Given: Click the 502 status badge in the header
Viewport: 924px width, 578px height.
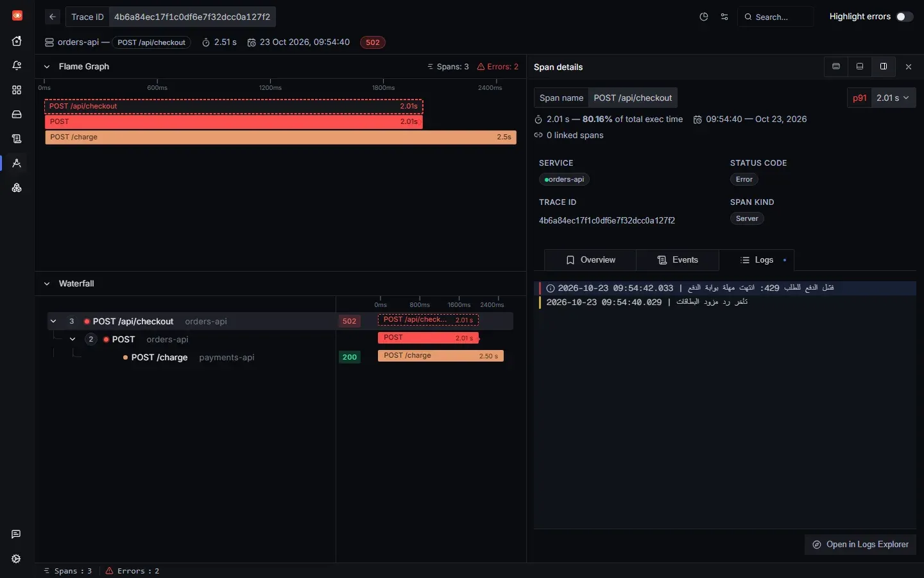Looking at the screenshot, I should tap(373, 42).
